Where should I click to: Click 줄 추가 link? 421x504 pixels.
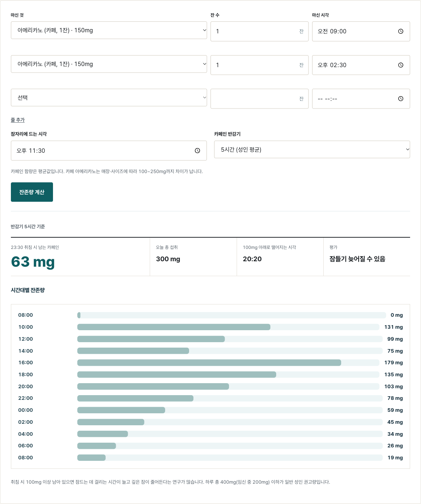pyautogui.click(x=18, y=120)
